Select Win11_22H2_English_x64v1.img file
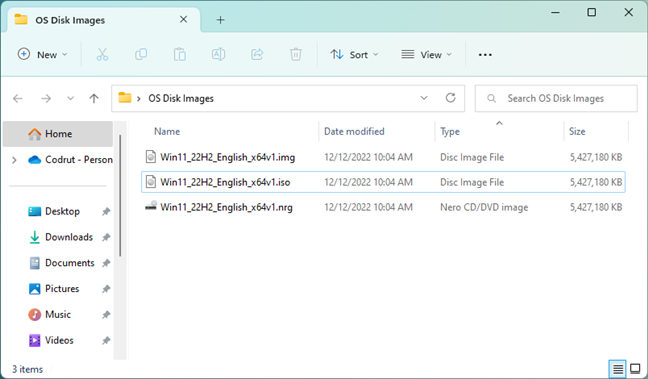The width and height of the screenshot is (648, 379). pyautogui.click(x=383, y=157)
